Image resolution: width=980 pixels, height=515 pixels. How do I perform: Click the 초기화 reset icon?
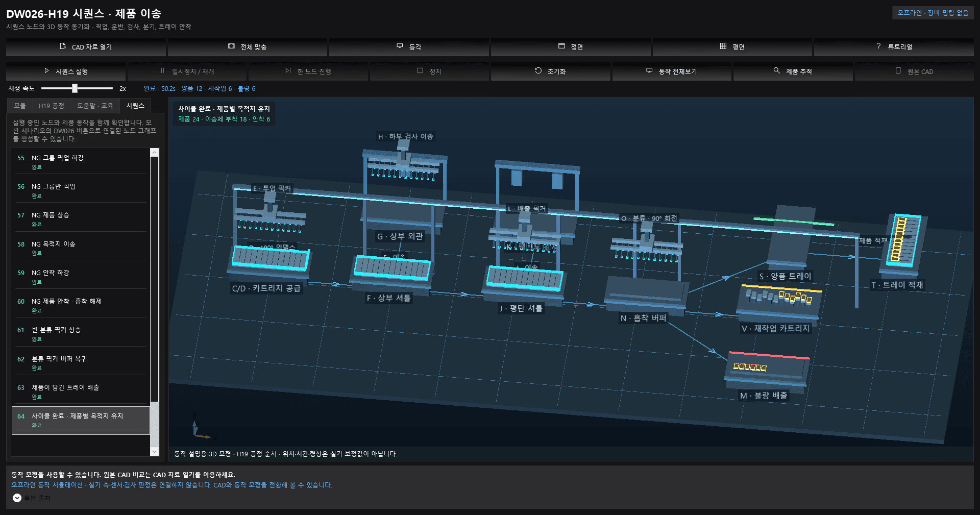[x=538, y=71]
